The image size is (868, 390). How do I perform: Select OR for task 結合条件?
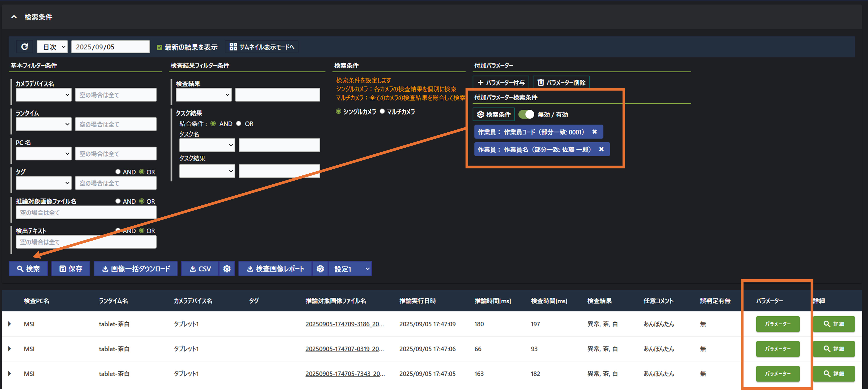pos(239,124)
